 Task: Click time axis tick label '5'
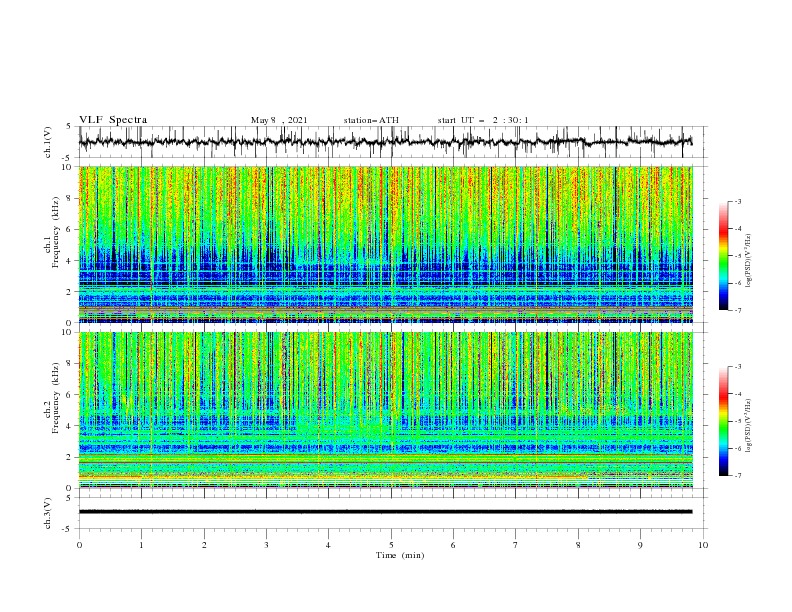pyautogui.click(x=391, y=545)
